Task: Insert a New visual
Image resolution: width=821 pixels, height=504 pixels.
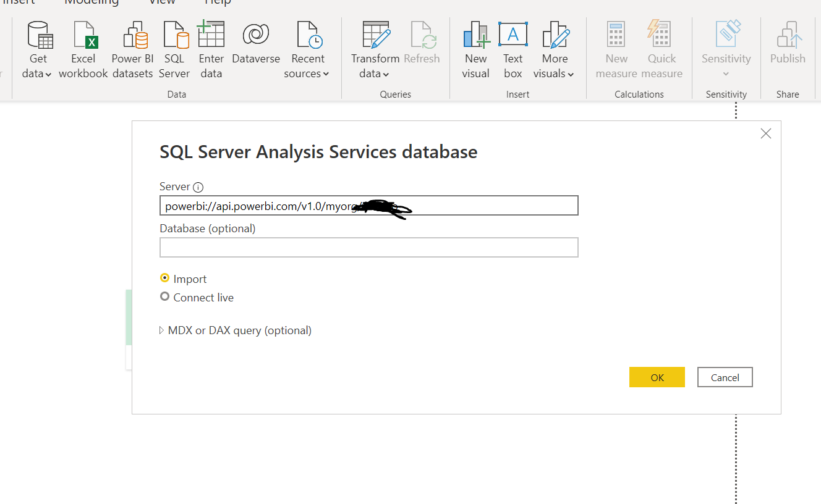Action: point(475,51)
